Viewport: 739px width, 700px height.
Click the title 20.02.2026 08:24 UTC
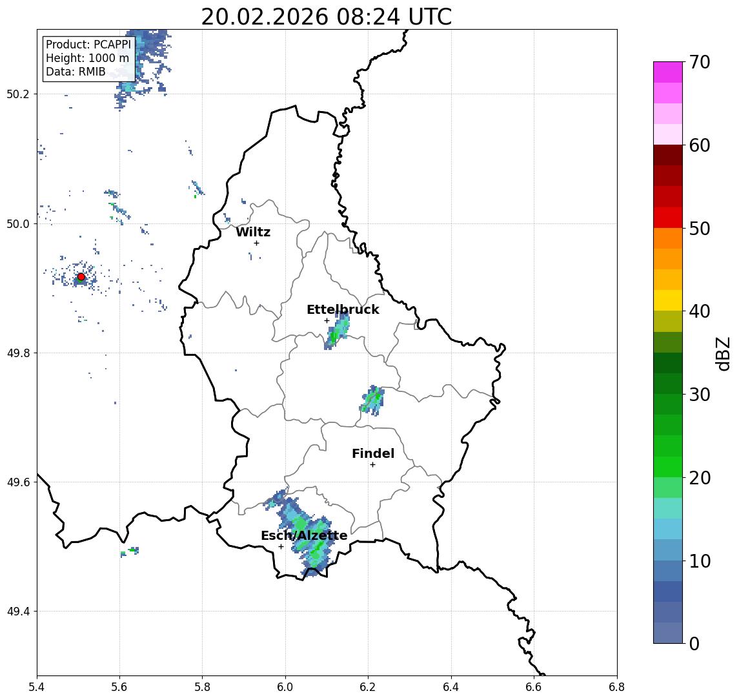[326, 17]
